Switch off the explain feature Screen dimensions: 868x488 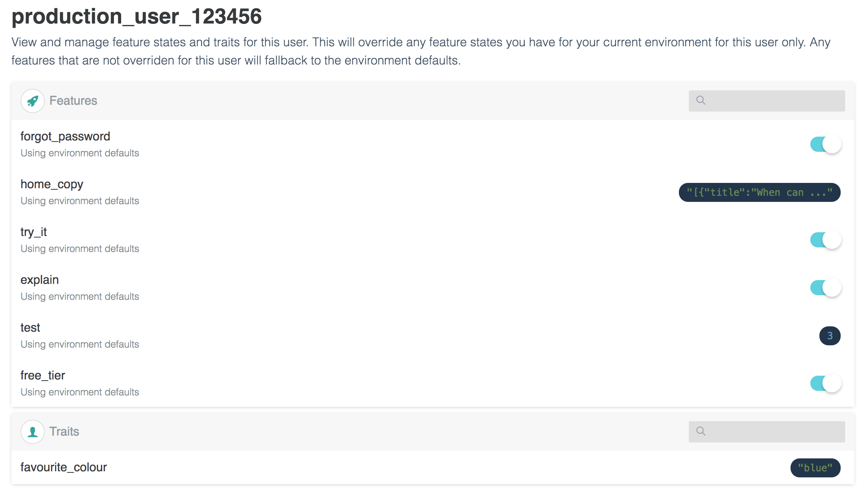(825, 288)
